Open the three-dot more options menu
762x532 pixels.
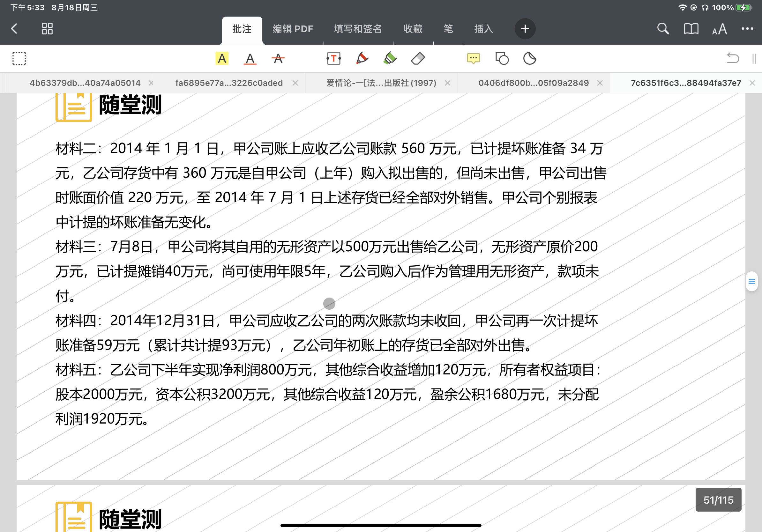(x=747, y=29)
